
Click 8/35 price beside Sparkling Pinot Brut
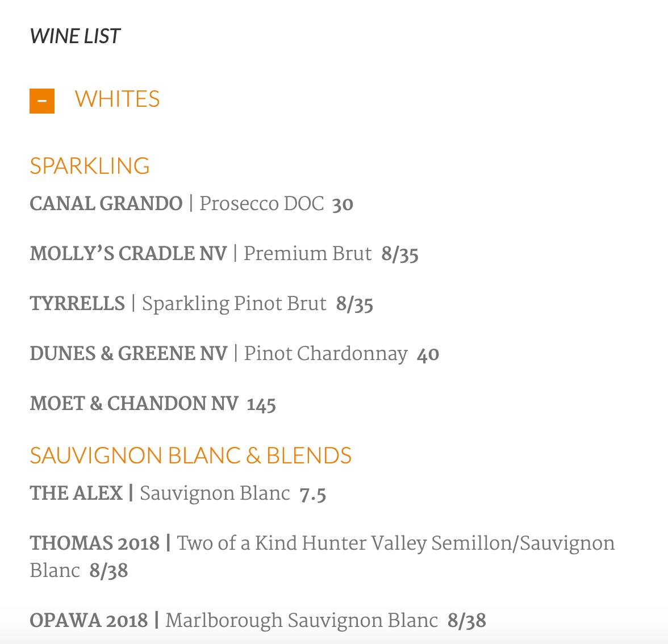[355, 304]
